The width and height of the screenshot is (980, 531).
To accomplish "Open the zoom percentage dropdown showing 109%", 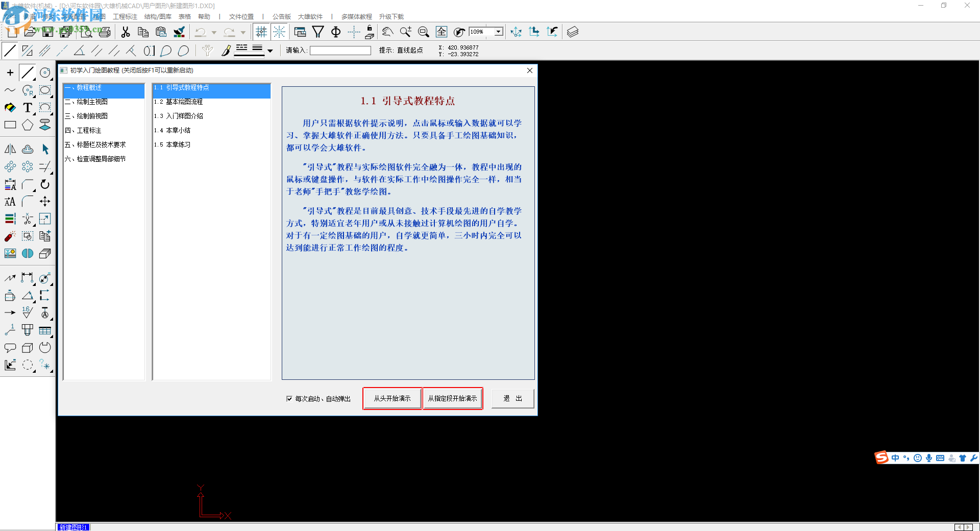I will pyautogui.click(x=498, y=31).
